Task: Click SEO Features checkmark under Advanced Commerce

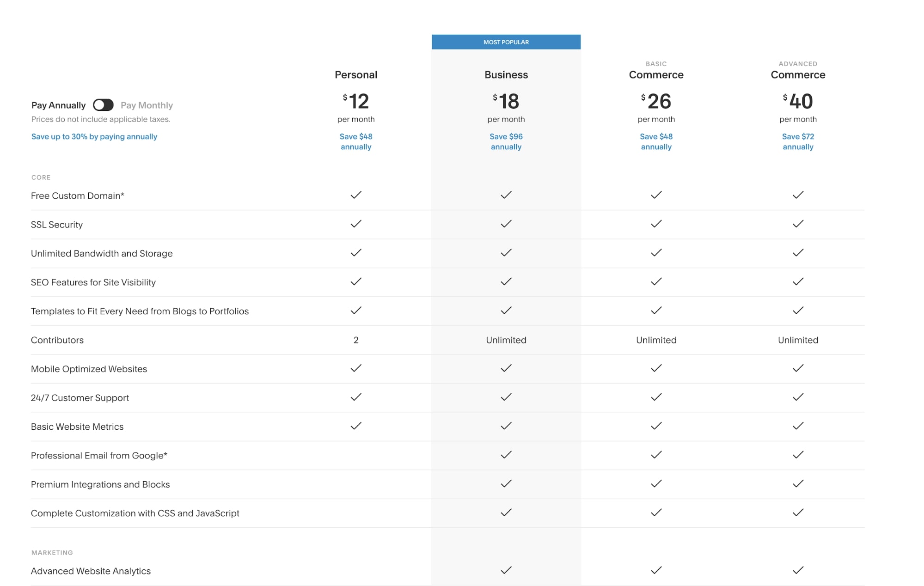Action: click(798, 281)
